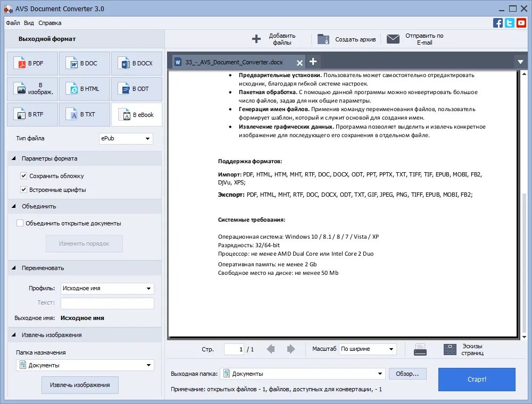Toggle the Embedded fonts checkbox
Screen dimensions: 532x404
pyautogui.click(x=23, y=189)
